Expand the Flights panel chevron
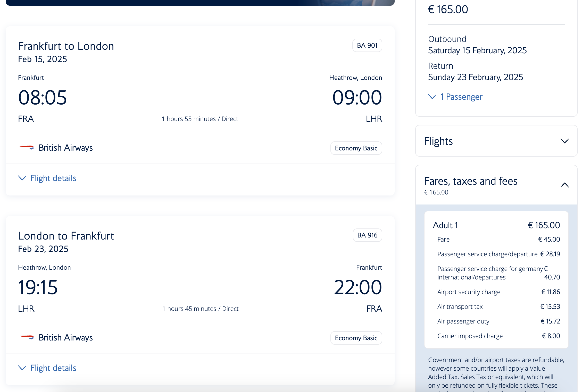Viewport: 582px width, 392px height. (x=564, y=141)
